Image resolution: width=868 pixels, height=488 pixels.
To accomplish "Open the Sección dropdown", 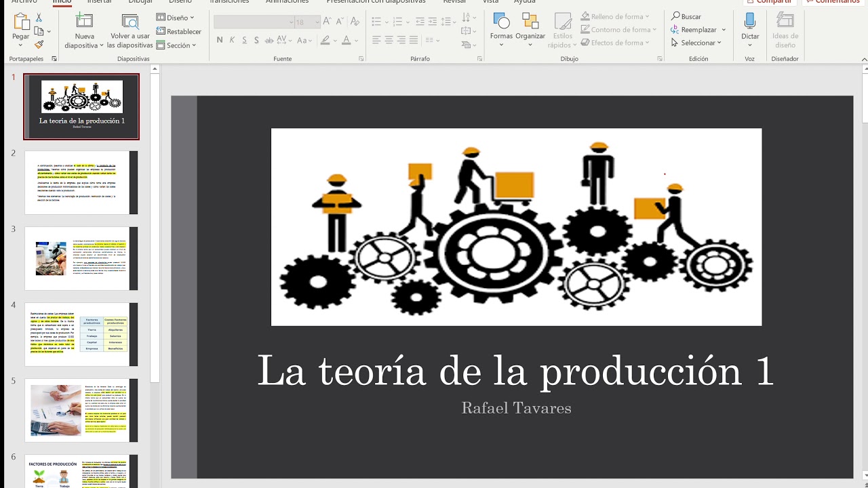I will (x=176, y=45).
